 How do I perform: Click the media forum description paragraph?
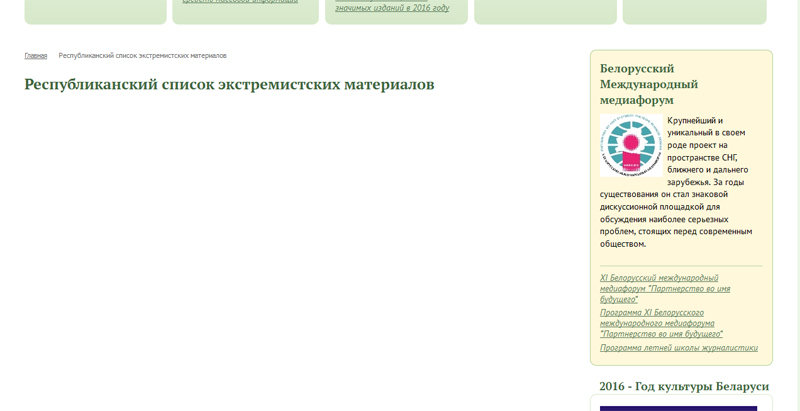pos(675,212)
